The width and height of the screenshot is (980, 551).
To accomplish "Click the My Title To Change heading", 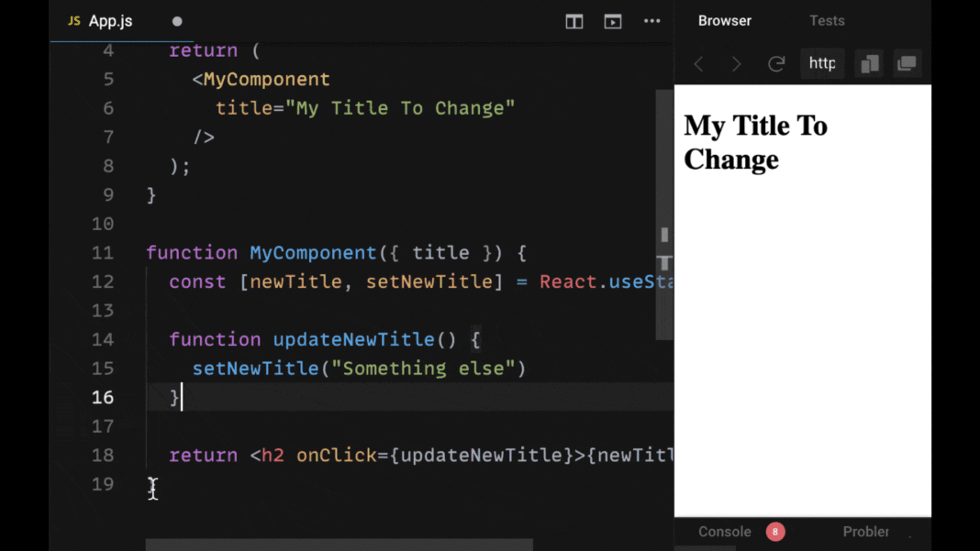I will pos(755,142).
